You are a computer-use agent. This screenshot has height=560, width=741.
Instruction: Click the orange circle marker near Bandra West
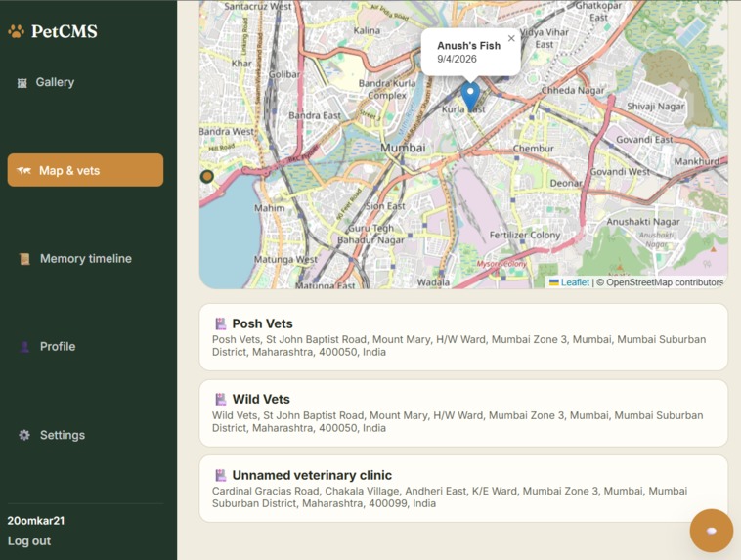tap(207, 176)
